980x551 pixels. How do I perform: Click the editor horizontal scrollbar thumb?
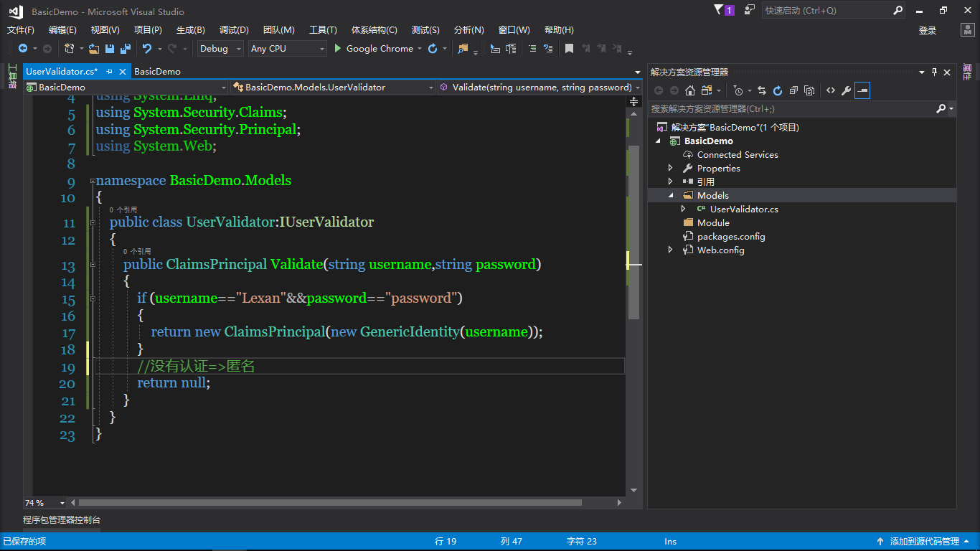coord(330,503)
